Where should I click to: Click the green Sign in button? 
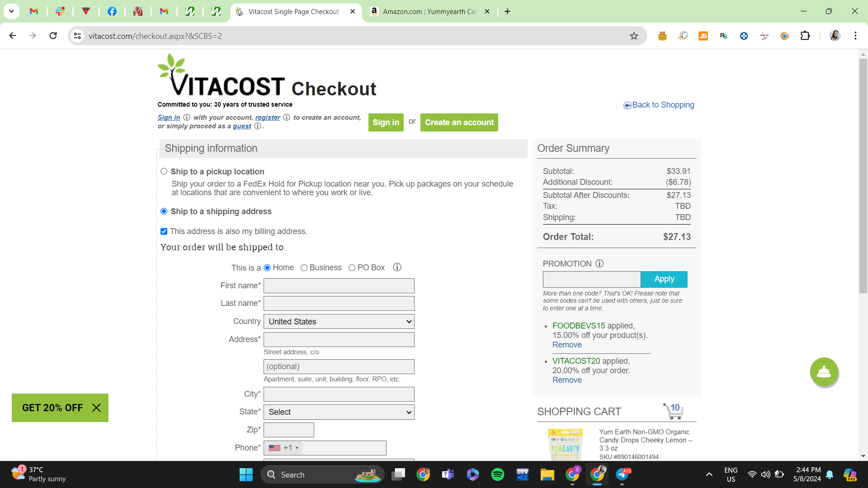(x=386, y=122)
